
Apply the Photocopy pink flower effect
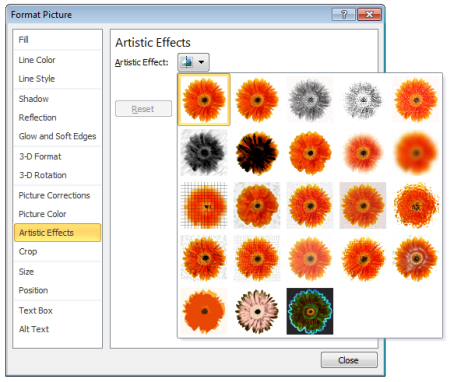point(257,311)
